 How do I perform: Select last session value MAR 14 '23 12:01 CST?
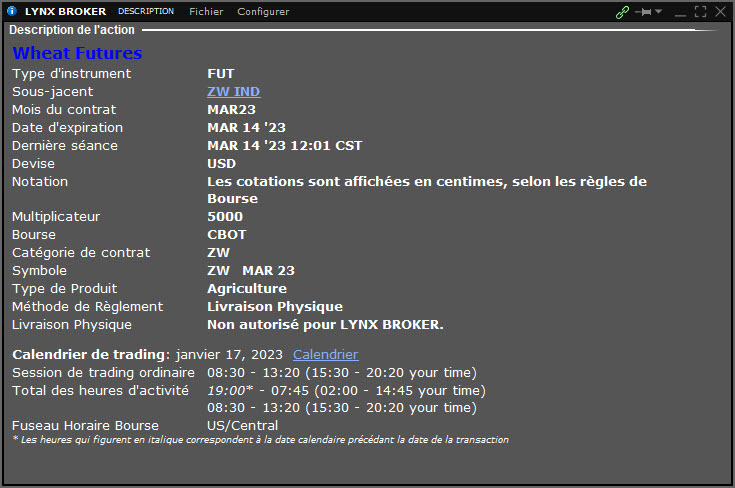285,145
